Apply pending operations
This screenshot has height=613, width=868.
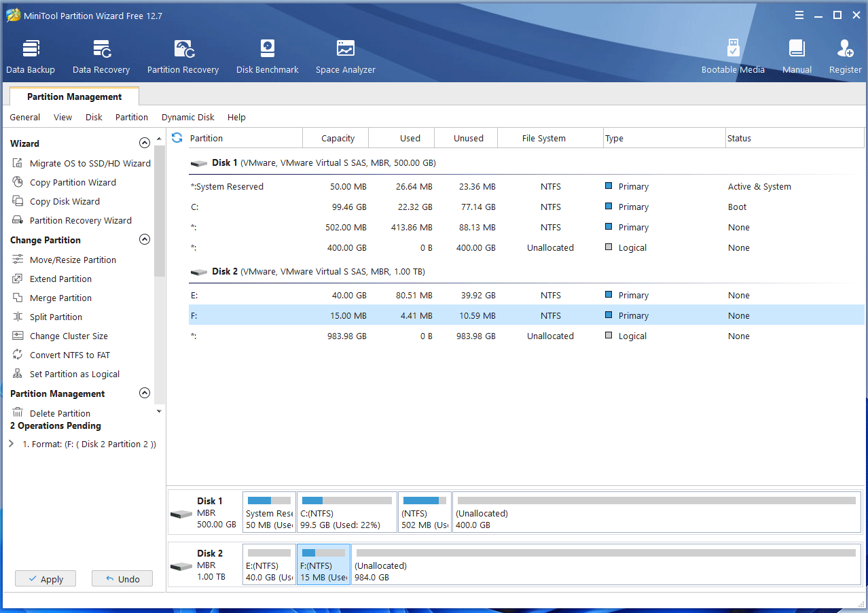[46, 579]
